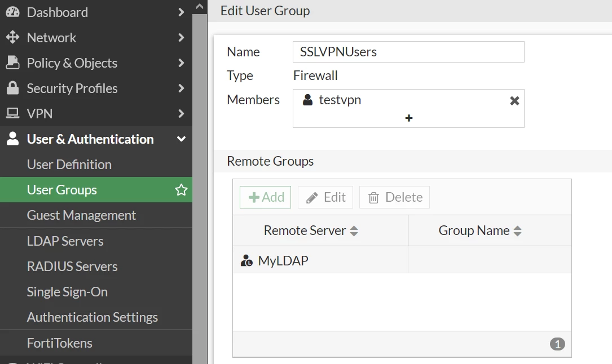Click the Name field containing SSLVPNUsers
This screenshot has height=364, width=612.
pyautogui.click(x=408, y=52)
